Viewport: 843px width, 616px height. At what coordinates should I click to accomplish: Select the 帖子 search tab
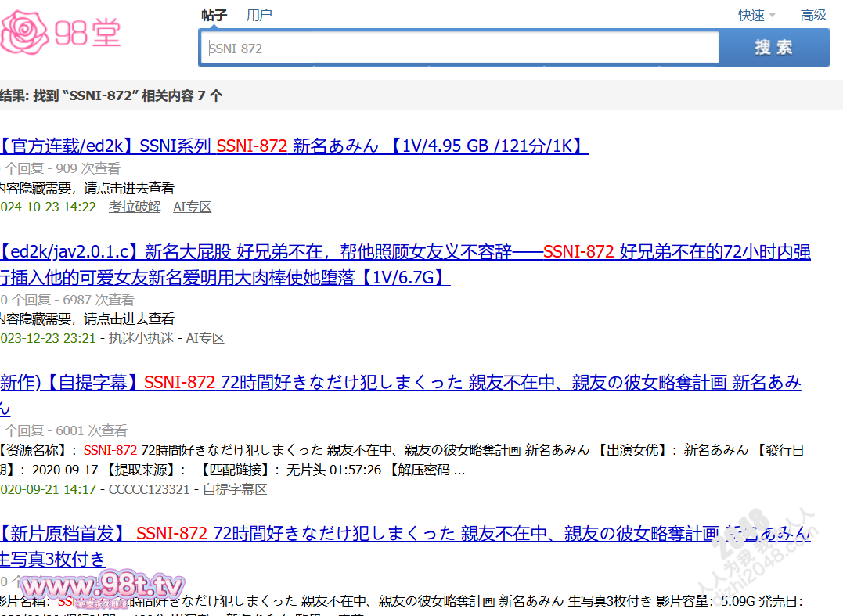tap(214, 15)
